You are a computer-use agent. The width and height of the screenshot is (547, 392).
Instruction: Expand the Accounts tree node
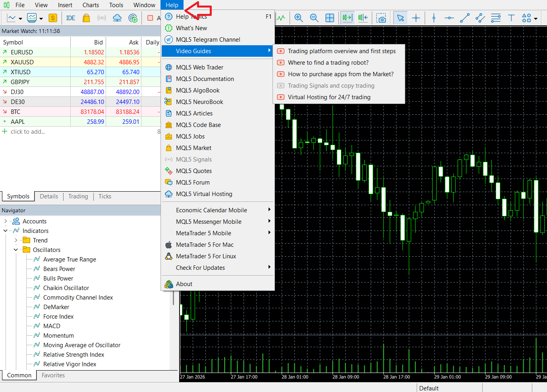(x=6, y=221)
